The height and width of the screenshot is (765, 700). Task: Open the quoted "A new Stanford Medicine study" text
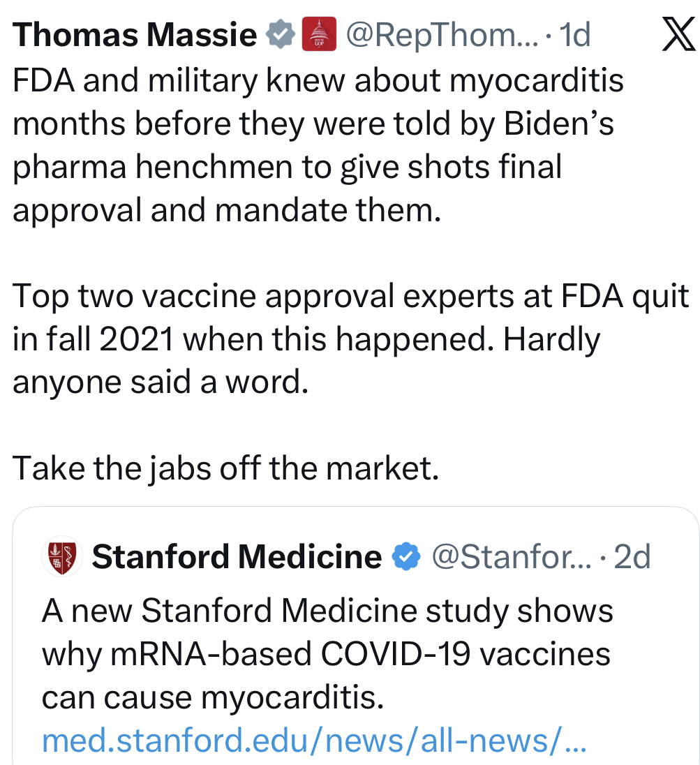pyautogui.click(x=327, y=612)
